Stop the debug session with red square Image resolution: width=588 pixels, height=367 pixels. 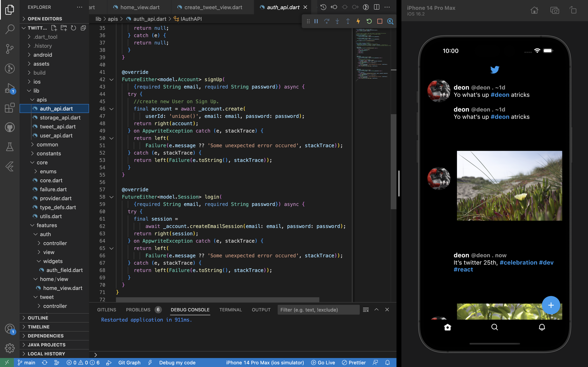coord(380,21)
